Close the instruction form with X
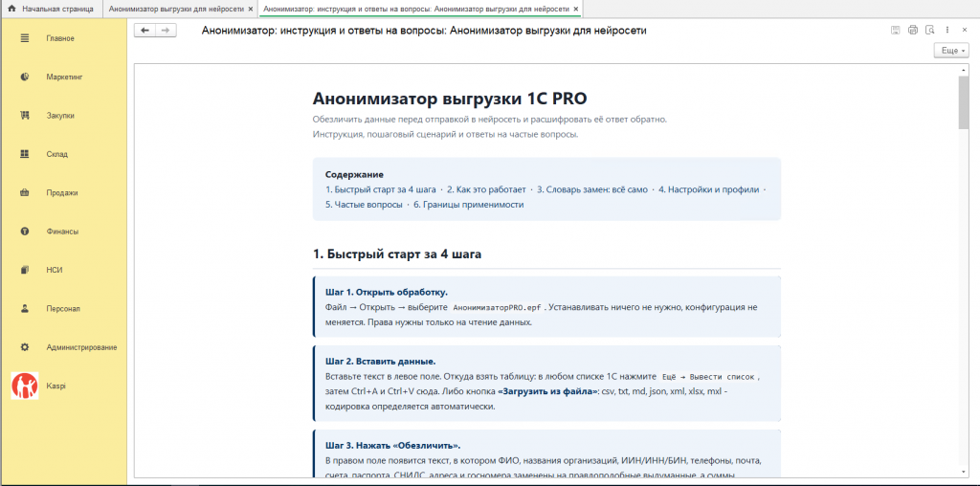 pos(965,30)
